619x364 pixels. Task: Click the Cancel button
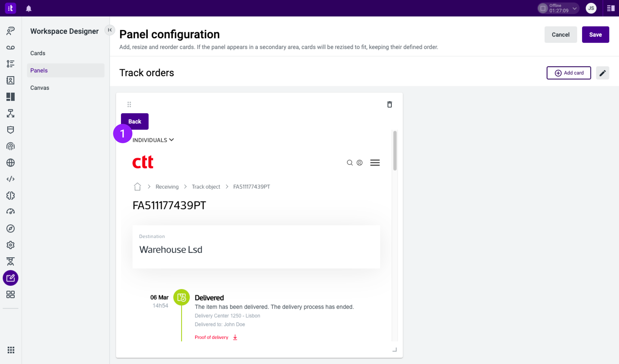561,35
